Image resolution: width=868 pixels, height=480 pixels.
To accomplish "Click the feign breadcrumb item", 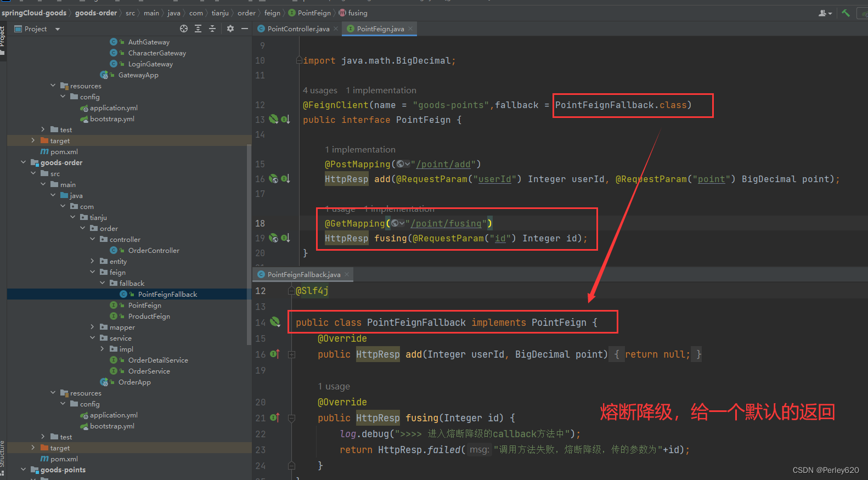I will point(272,13).
